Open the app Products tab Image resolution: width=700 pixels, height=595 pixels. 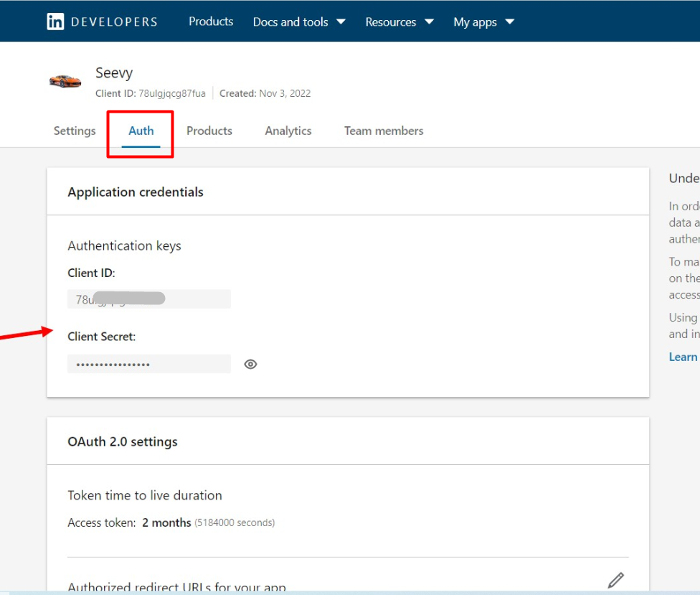pyautogui.click(x=209, y=131)
